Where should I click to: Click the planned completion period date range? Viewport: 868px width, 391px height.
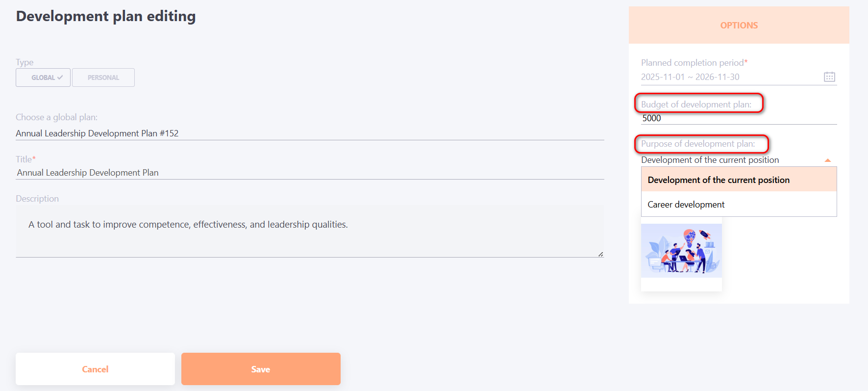click(690, 77)
